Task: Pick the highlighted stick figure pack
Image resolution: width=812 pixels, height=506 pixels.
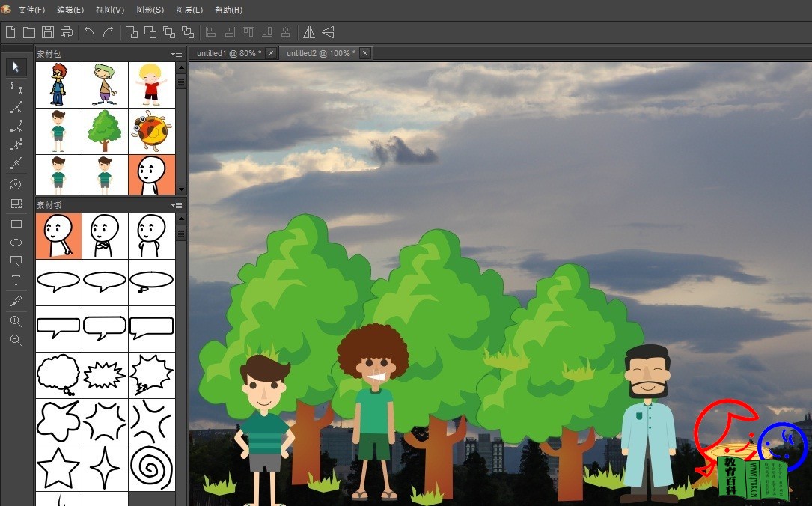Action: pyautogui.click(x=152, y=174)
